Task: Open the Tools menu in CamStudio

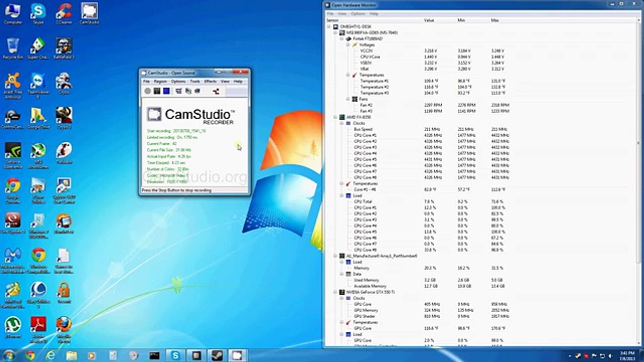Action: [x=195, y=81]
